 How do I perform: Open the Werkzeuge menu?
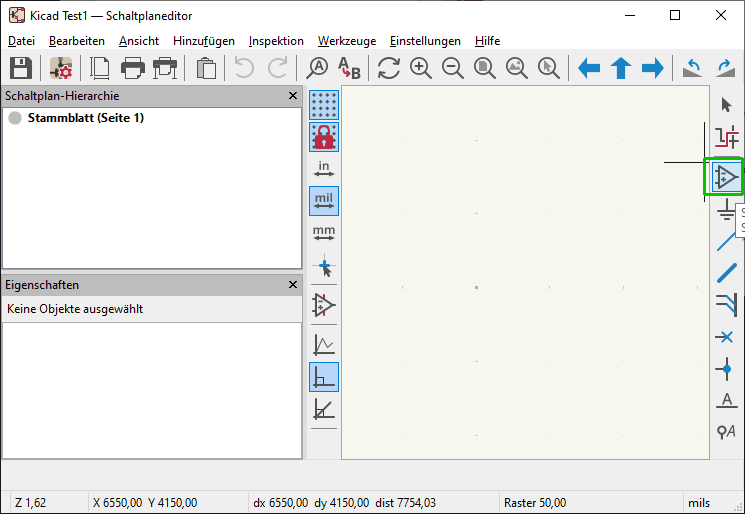(346, 41)
